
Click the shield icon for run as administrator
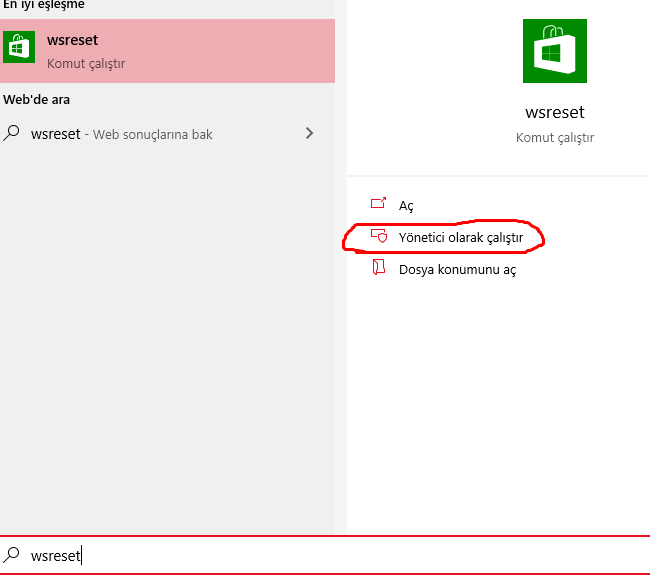(x=378, y=237)
